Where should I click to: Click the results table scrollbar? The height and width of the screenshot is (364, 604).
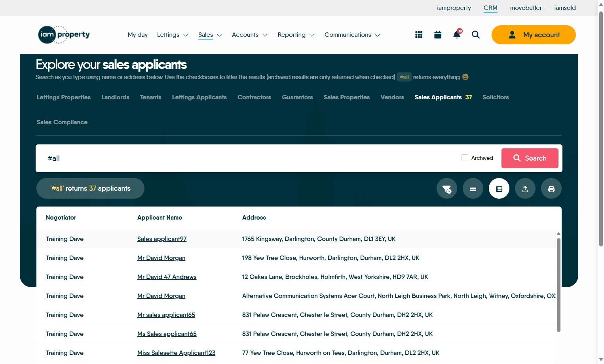click(558, 285)
